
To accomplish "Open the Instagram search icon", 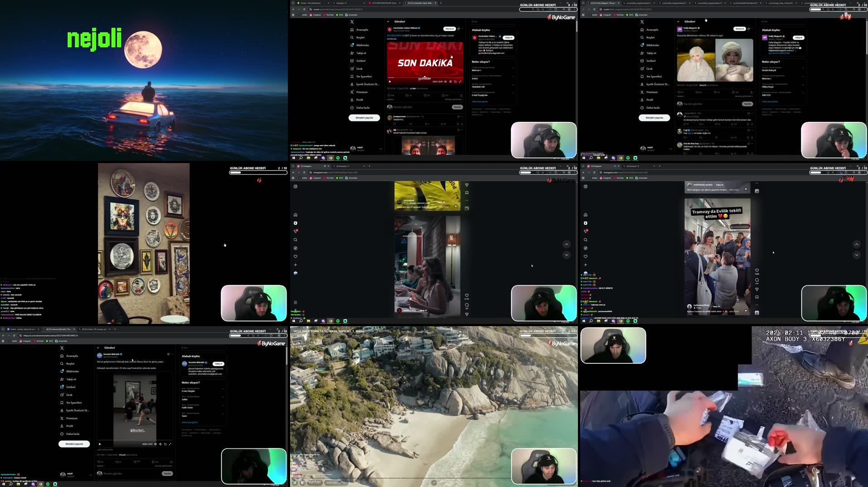I will point(295,240).
